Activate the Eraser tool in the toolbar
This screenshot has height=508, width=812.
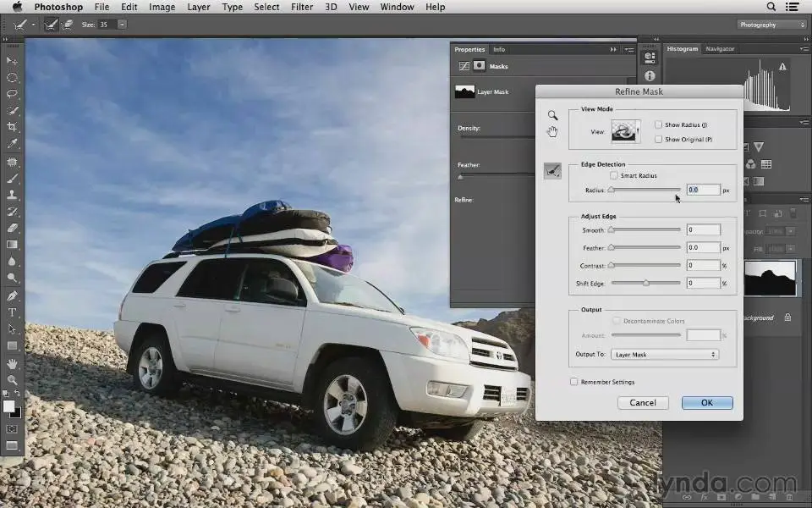pos(13,228)
